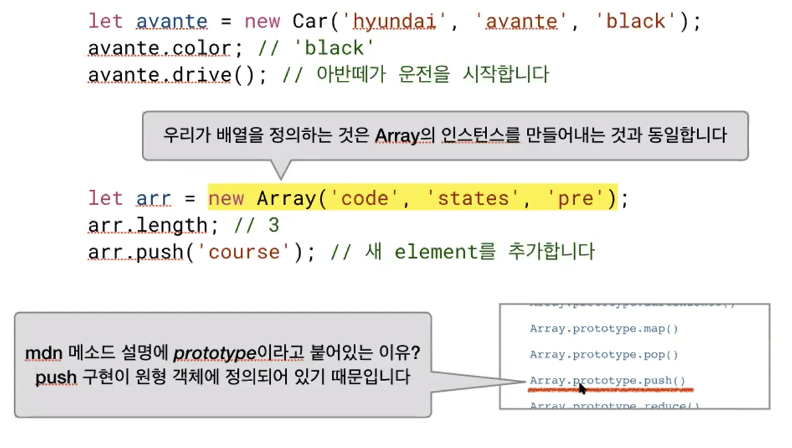
Task: Click the 'hyundai' string argument
Action: click(x=394, y=21)
